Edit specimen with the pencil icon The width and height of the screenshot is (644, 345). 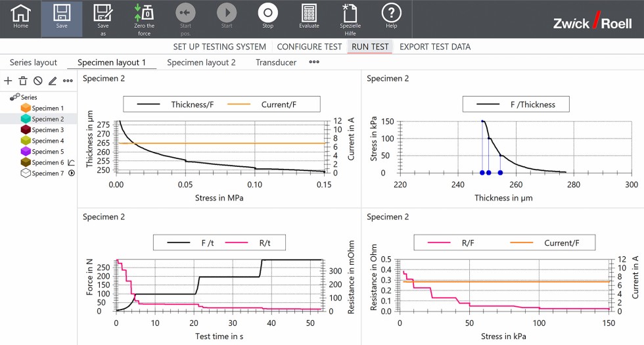[x=53, y=81]
